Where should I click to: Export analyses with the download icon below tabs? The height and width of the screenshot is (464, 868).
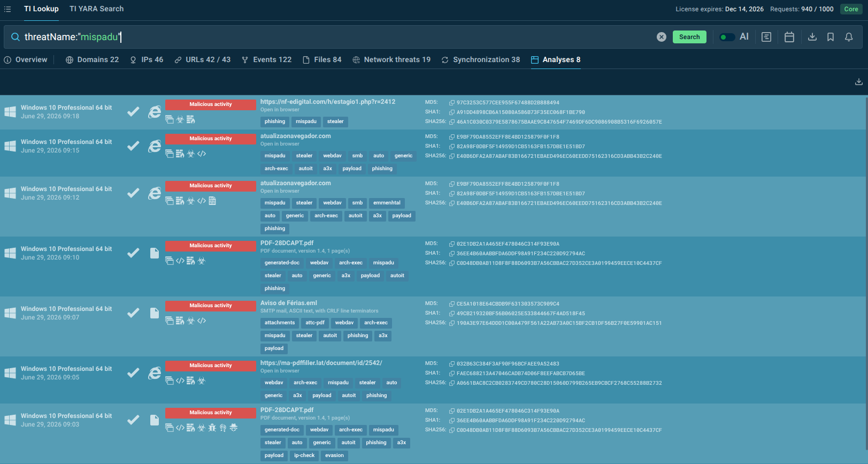point(859,82)
